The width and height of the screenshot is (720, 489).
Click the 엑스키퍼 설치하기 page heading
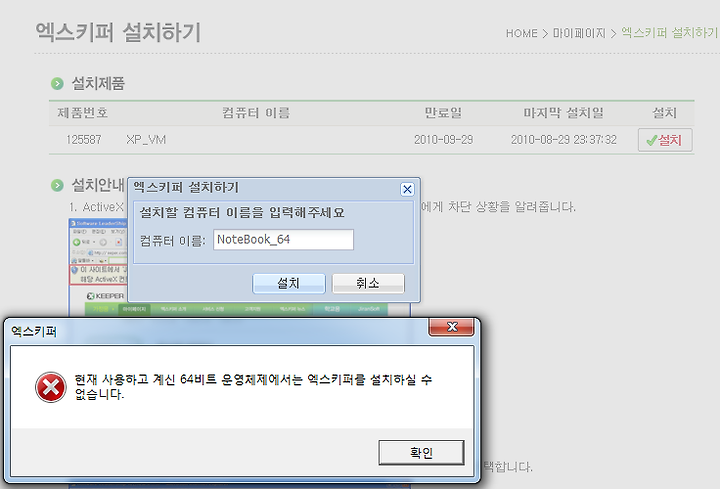[118, 33]
